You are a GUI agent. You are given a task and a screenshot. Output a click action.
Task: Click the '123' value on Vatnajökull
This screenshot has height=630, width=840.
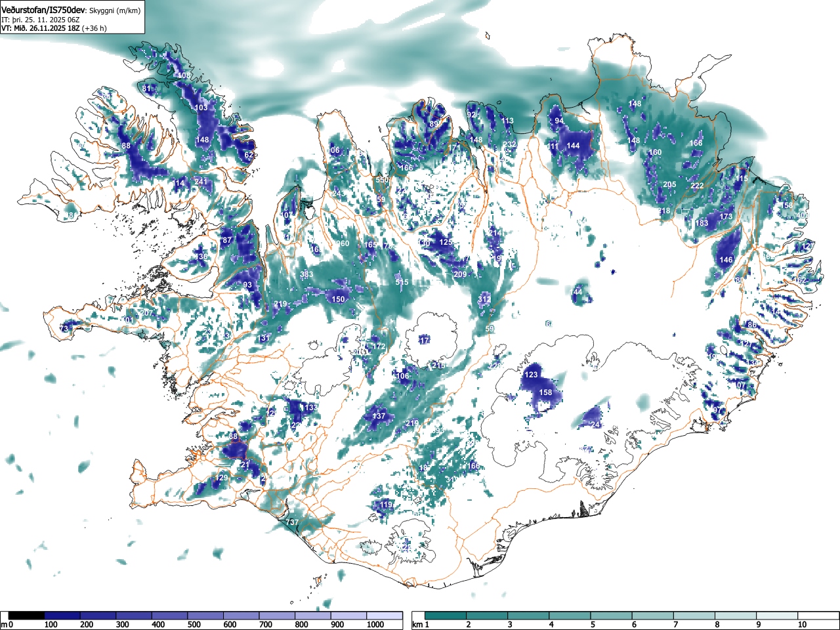pos(531,375)
